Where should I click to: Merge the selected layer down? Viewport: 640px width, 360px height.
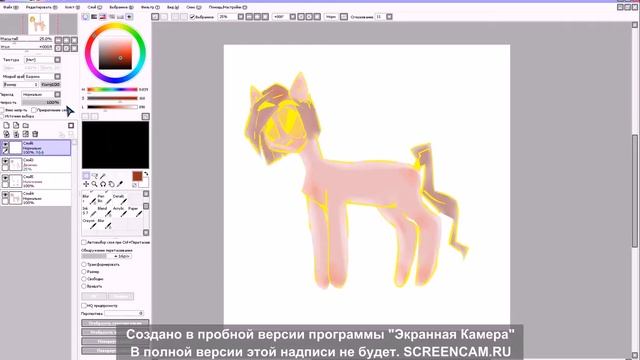[16, 134]
